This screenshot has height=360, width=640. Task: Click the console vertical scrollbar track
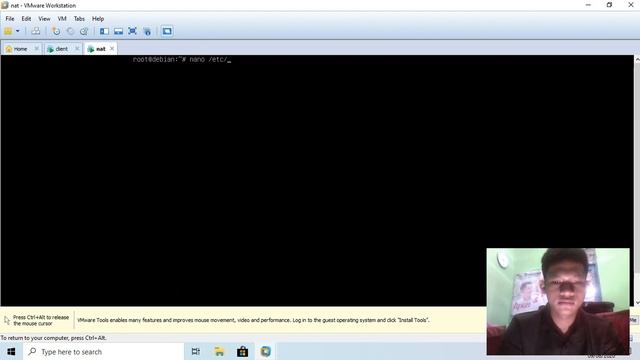point(637,180)
